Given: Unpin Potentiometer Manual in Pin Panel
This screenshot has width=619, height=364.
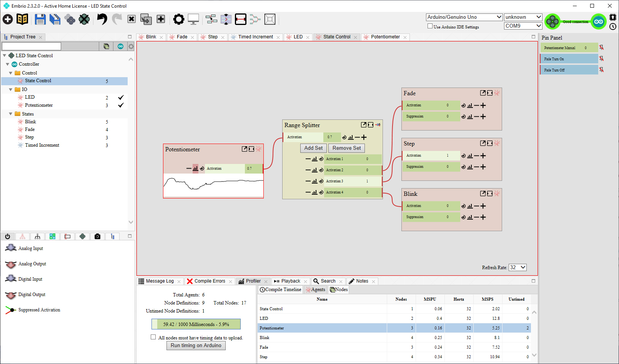Looking at the screenshot, I should 601,48.
